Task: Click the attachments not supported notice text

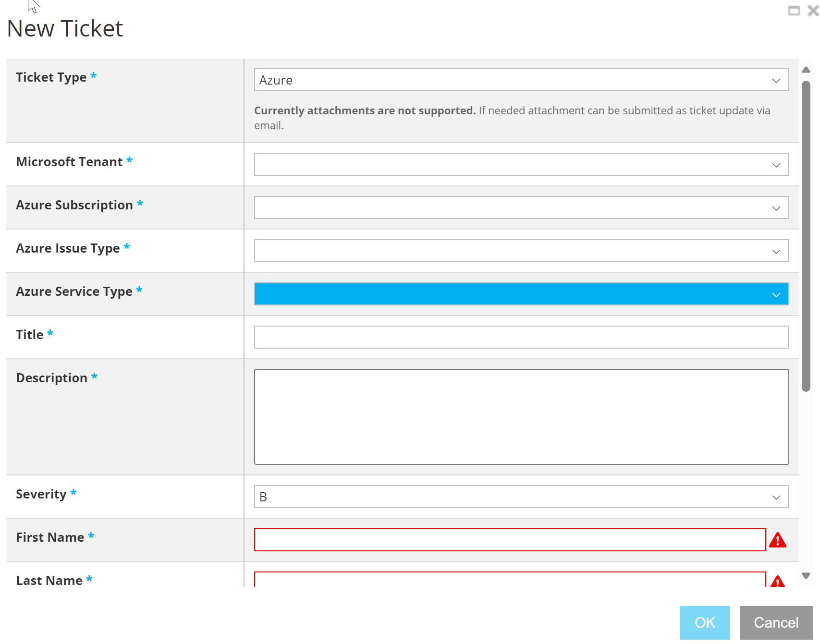Action: 512,118
